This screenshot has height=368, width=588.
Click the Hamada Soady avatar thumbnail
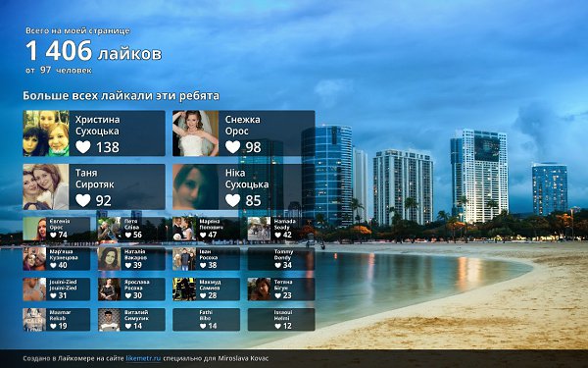click(x=259, y=229)
